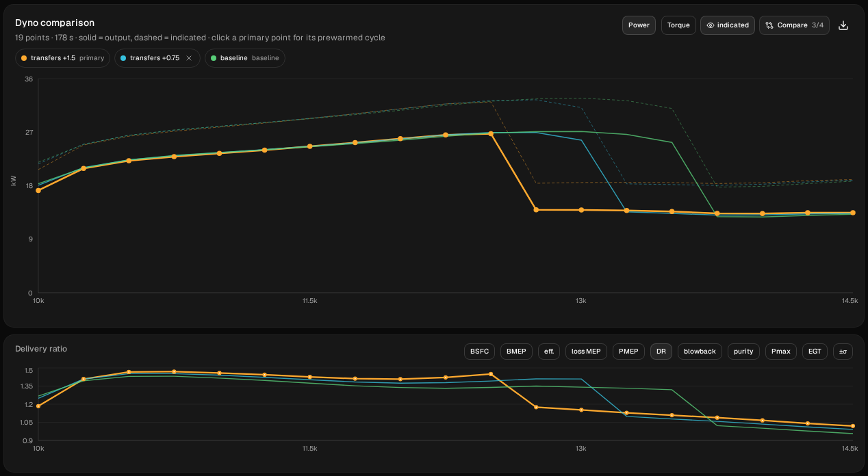The image size is (868, 476).
Task: Select the baseline series chip
Action: pyautogui.click(x=245, y=58)
